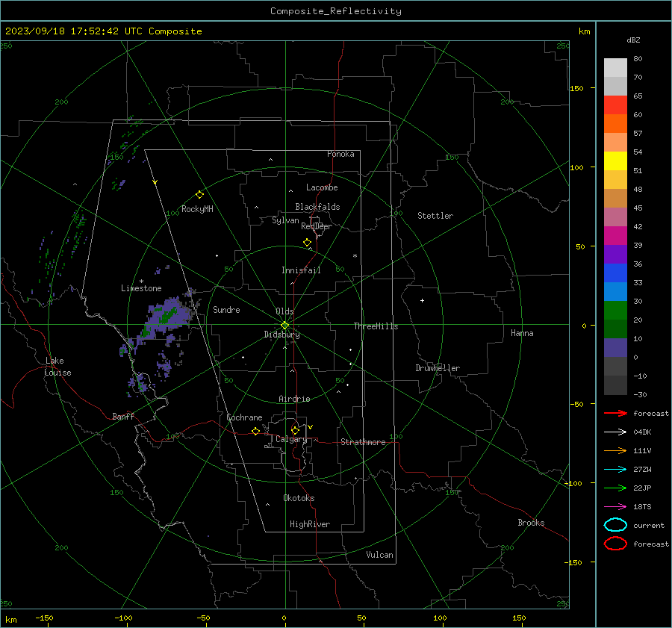Click the 04DK legend label
This screenshot has height=628, width=672.
pyautogui.click(x=642, y=432)
